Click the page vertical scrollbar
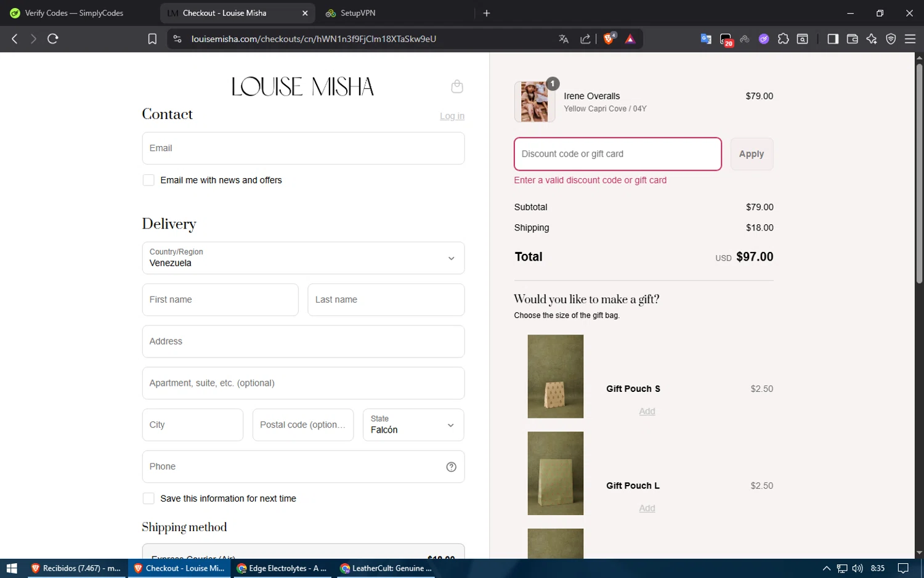Viewport: 924px width, 578px height. 919,173
